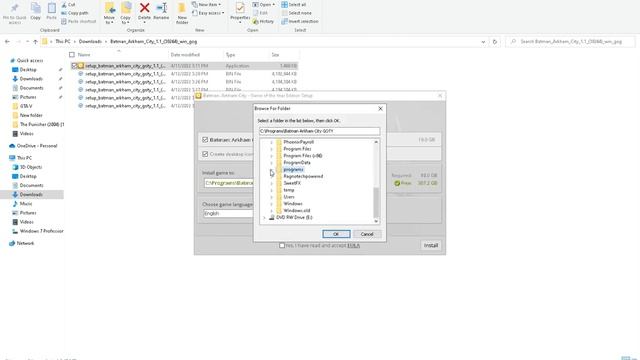640x360 pixels.
Task: Select Downloads under This PC
Action: pyautogui.click(x=31, y=195)
